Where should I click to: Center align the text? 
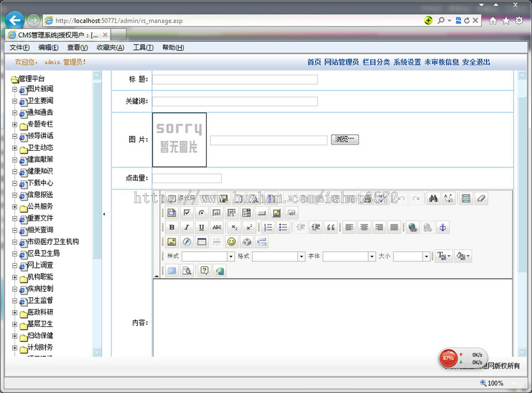coord(364,228)
